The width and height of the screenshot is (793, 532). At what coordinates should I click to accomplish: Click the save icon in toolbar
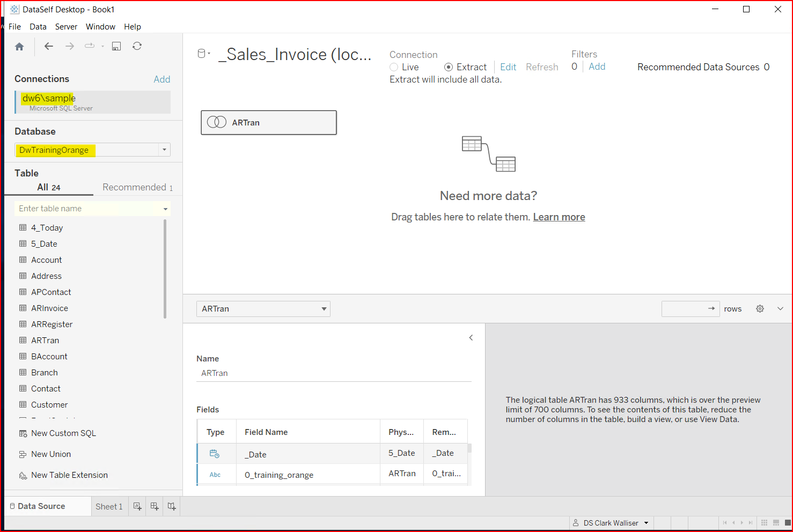coord(116,46)
